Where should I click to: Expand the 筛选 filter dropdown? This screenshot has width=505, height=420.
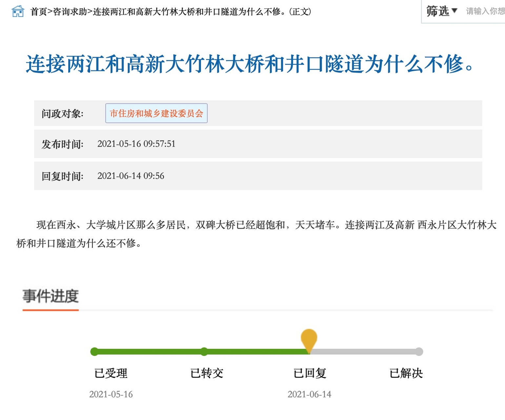point(441,11)
